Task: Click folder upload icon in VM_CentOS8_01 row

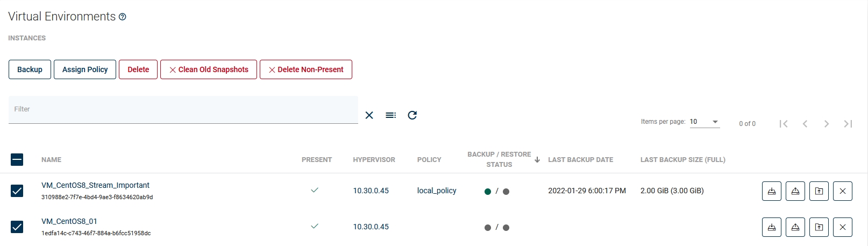Action: click(819, 227)
